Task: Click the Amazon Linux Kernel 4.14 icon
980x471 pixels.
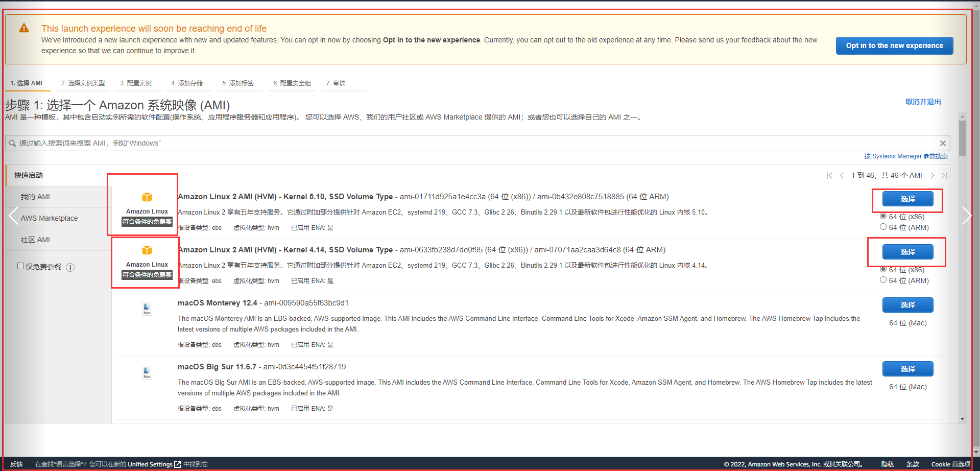Action: click(147, 250)
